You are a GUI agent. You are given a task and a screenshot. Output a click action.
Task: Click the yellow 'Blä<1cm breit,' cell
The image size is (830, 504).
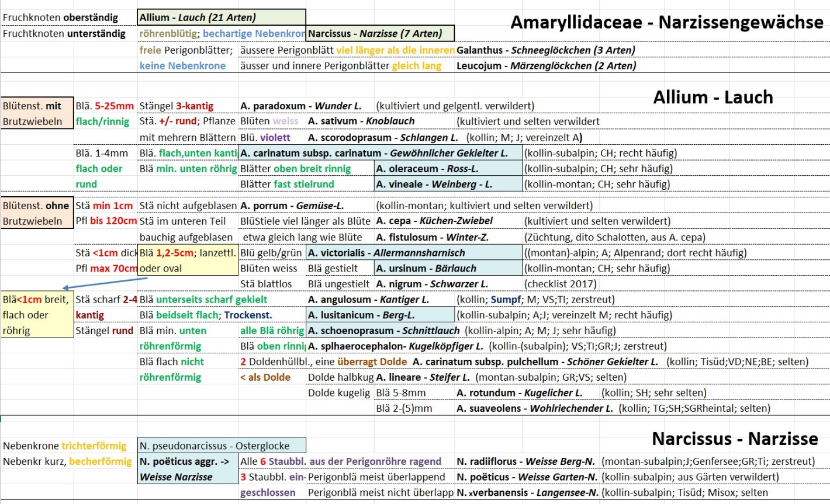pos(37,300)
